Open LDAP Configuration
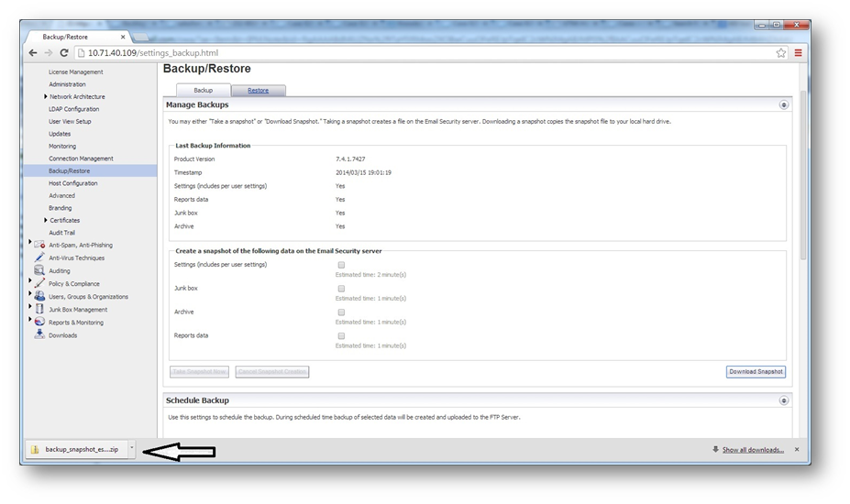The width and height of the screenshot is (850, 504). click(x=73, y=109)
